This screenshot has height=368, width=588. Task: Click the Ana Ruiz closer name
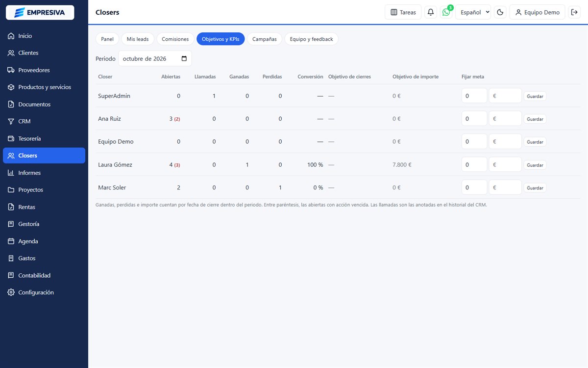click(x=109, y=119)
